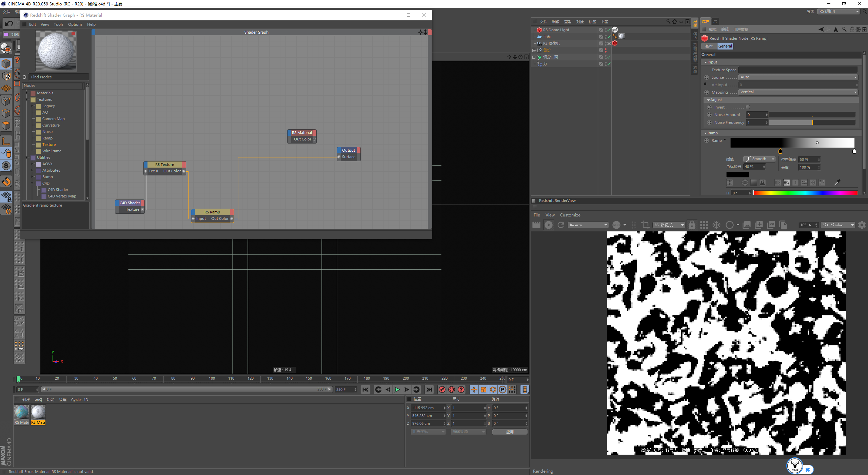Screen dimensions: 868x475
Task: Enable the Invert checkbox
Action: 748,107
